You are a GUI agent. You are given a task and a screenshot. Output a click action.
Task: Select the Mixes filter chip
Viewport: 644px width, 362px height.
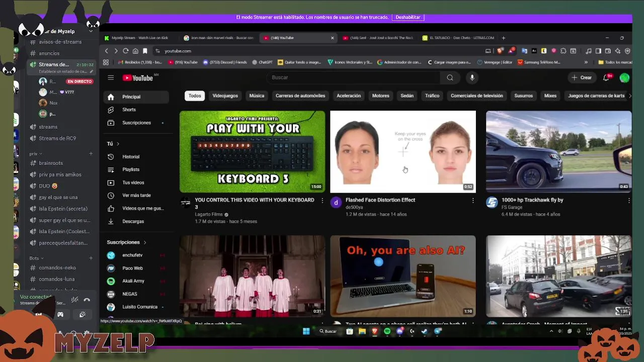pos(550,96)
